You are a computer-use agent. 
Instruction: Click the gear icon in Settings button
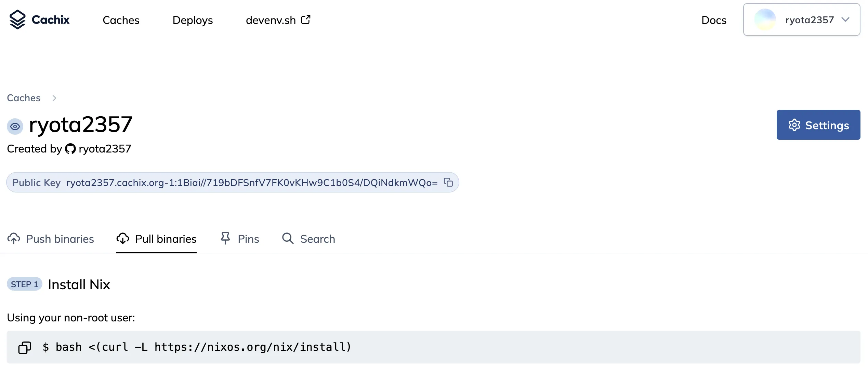point(794,125)
